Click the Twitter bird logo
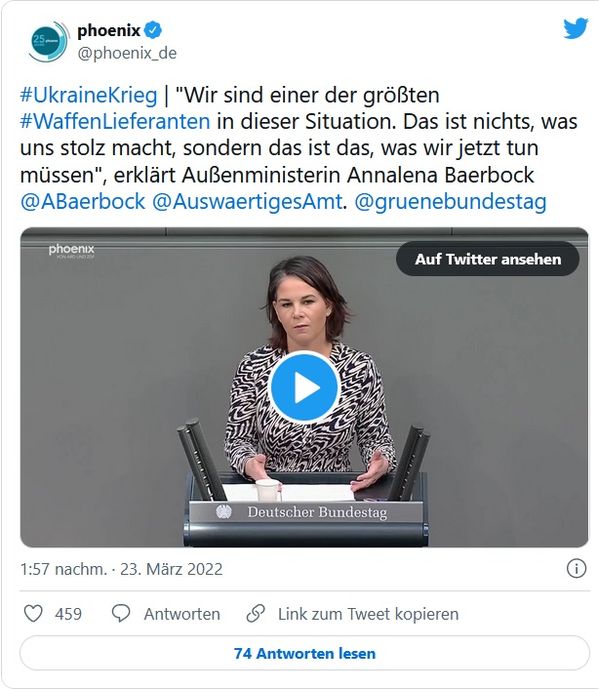Viewport: 599px width, 689px height. click(x=576, y=28)
